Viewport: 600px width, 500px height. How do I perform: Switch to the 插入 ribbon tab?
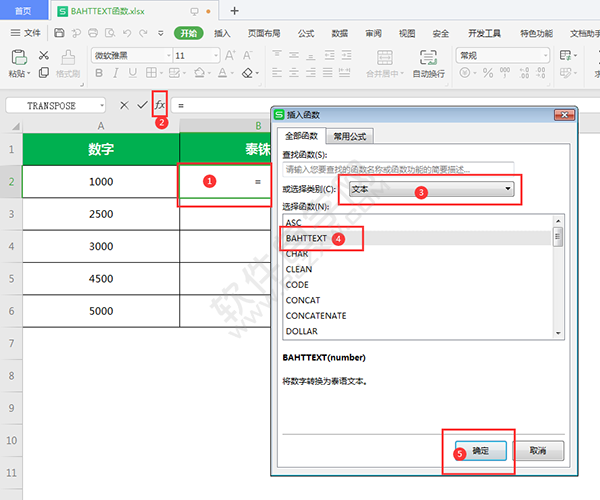tap(222, 33)
